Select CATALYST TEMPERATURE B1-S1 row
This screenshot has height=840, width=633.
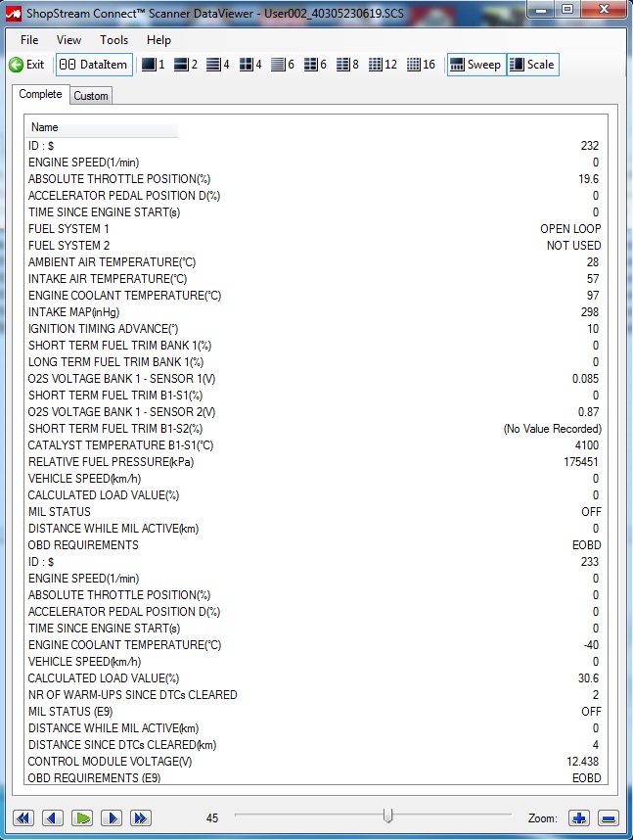(316, 445)
